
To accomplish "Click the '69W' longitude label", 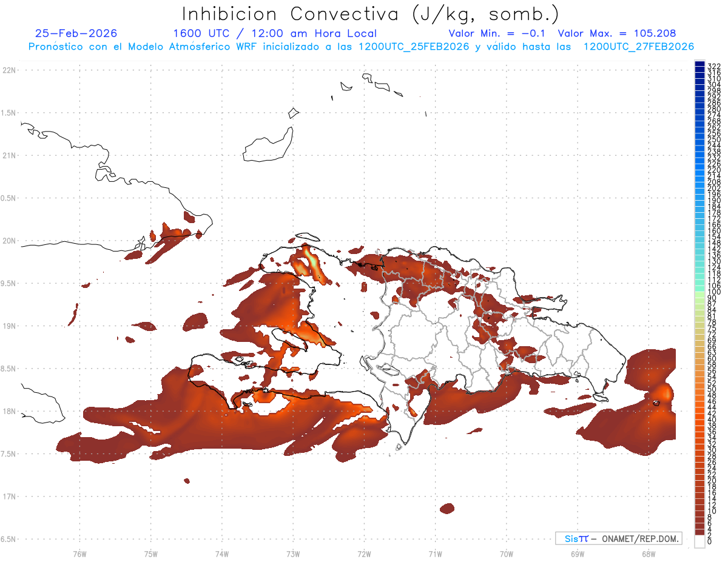I will point(577,554).
